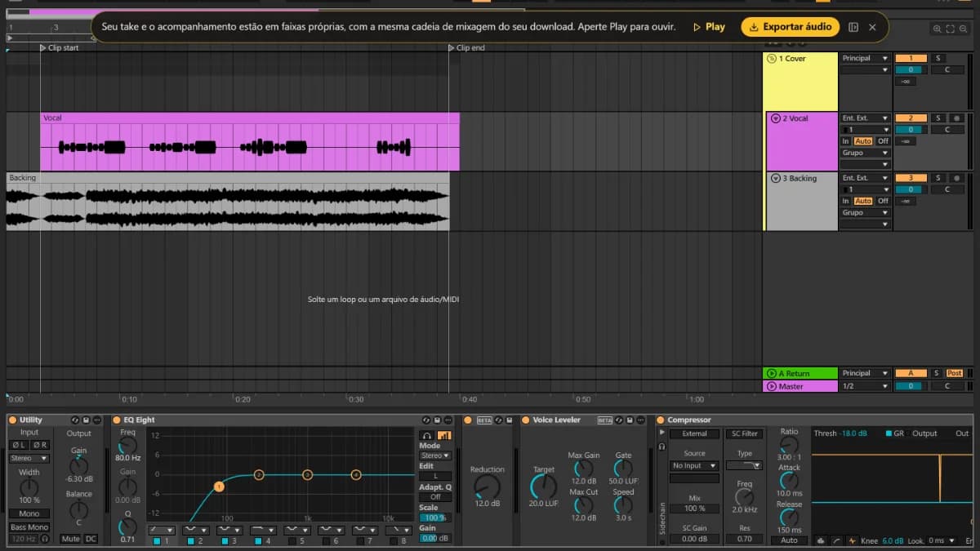980x551 pixels.
Task: Click the EQ Eight Scale 100 % field
Action: [435, 518]
